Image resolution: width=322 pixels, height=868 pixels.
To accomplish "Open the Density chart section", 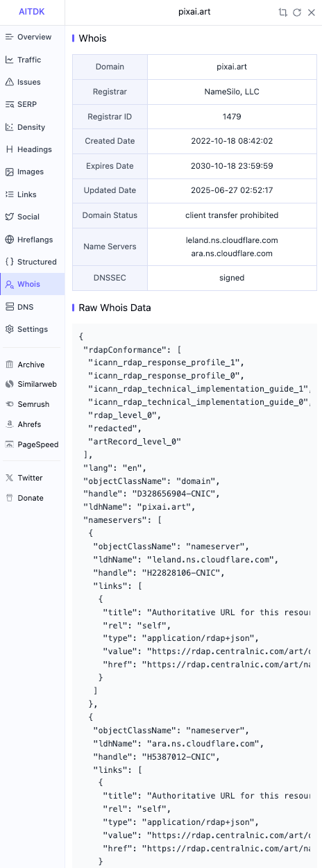I will pyautogui.click(x=32, y=127).
